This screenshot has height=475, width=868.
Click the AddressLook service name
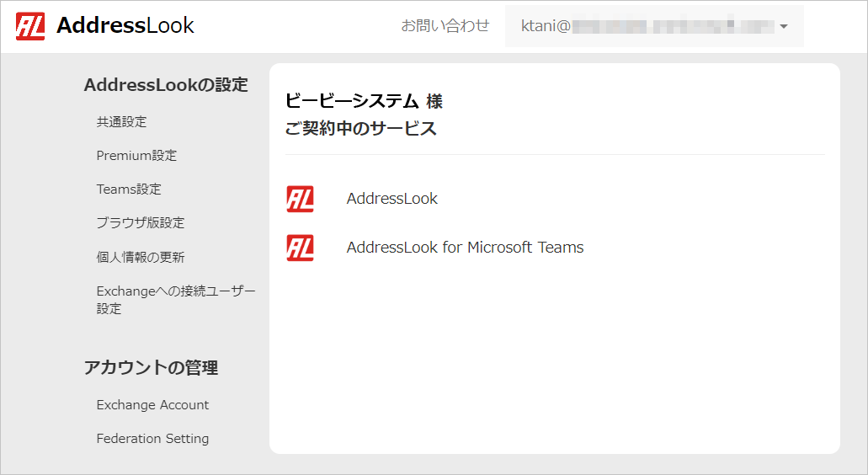(x=392, y=199)
